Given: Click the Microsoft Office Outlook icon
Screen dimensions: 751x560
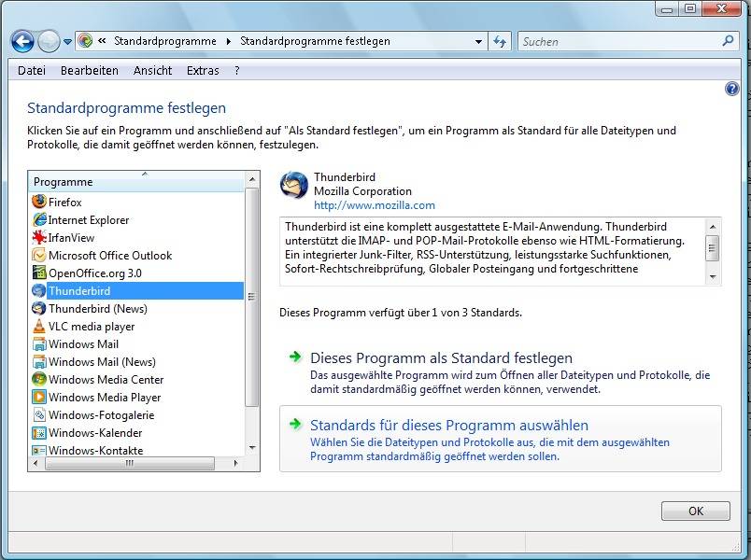Looking at the screenshot, I should [39, 255].
